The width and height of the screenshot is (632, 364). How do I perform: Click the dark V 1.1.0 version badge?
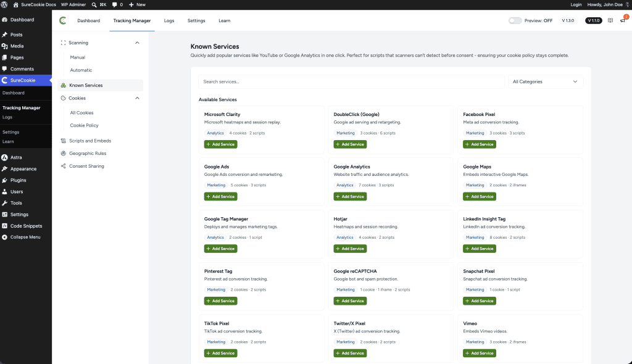pos(593,20)
